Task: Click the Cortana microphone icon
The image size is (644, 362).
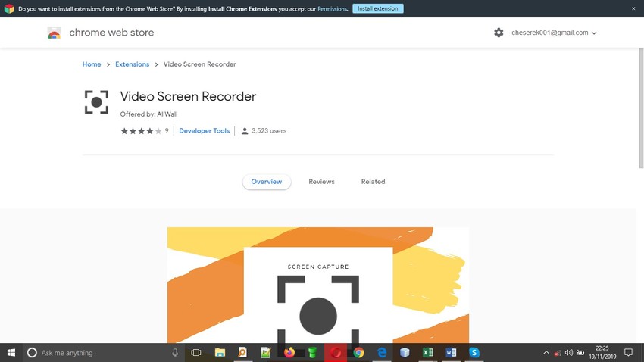Action: pos(175,353)
